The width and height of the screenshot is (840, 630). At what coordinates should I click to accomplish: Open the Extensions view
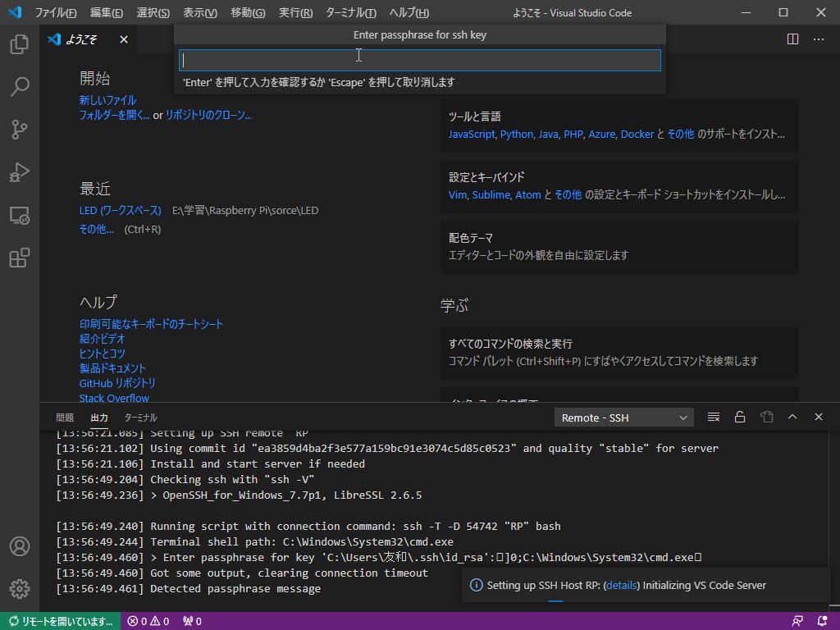20,258
